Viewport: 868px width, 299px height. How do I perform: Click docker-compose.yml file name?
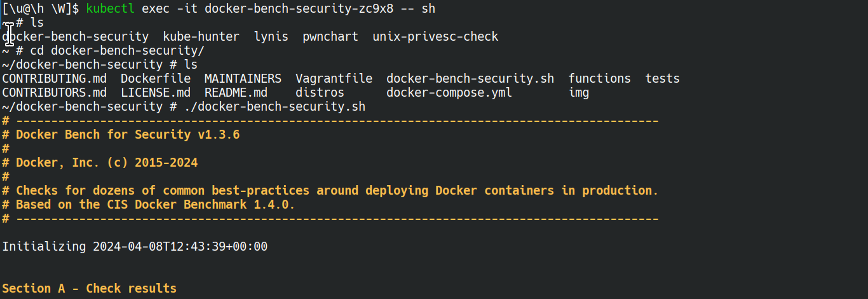pos(449,93)
